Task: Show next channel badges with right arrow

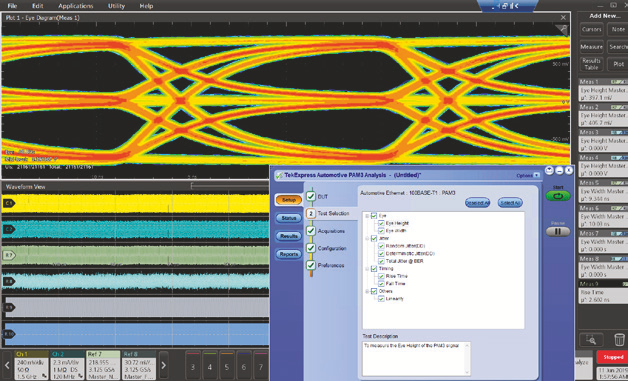Action: tap(163, 365)
